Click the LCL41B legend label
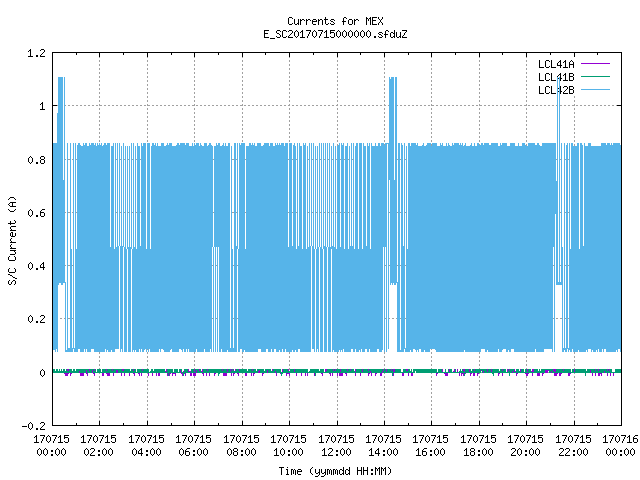Screen dimensions: 640x480 point(556,77)
